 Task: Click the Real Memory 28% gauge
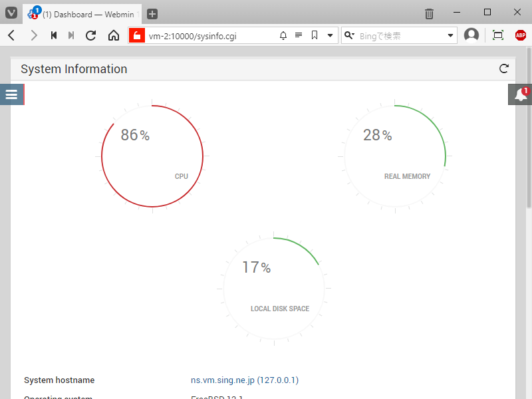[395, 156]
